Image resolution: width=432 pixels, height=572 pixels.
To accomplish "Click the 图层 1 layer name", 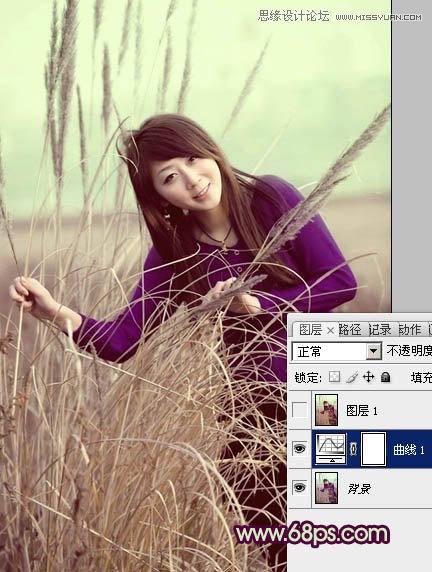I will click(362, 411).
